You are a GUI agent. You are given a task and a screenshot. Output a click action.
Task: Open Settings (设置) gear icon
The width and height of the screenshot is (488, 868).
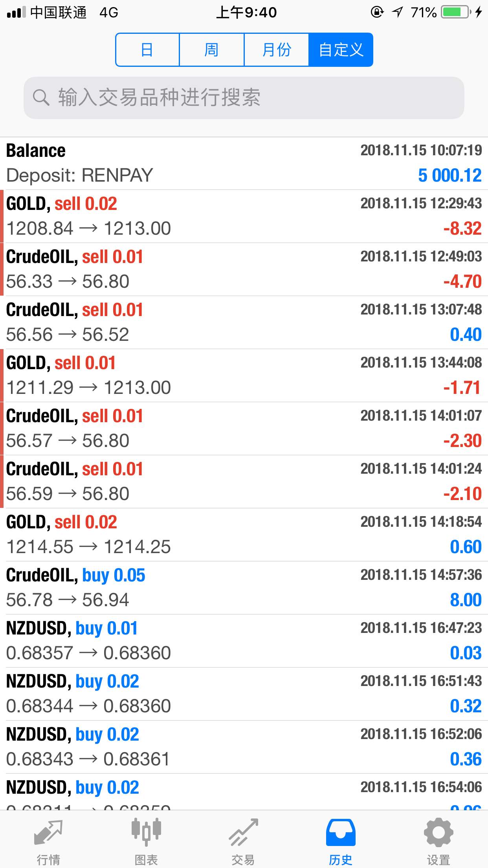[438, 833]
